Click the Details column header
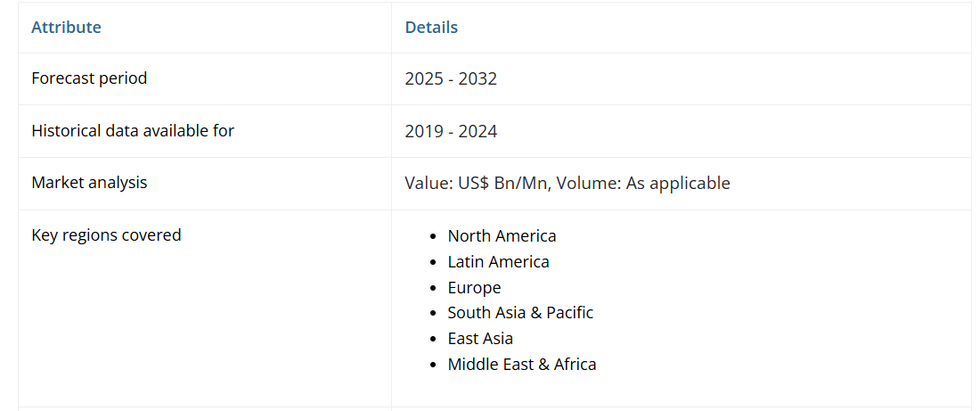Image resolution: width=980 pixels, height=411 pixels. (431, 28)
